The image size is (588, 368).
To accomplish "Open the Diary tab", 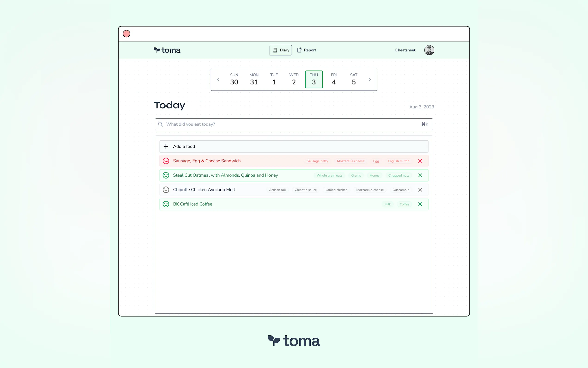I will click(281, 50).
